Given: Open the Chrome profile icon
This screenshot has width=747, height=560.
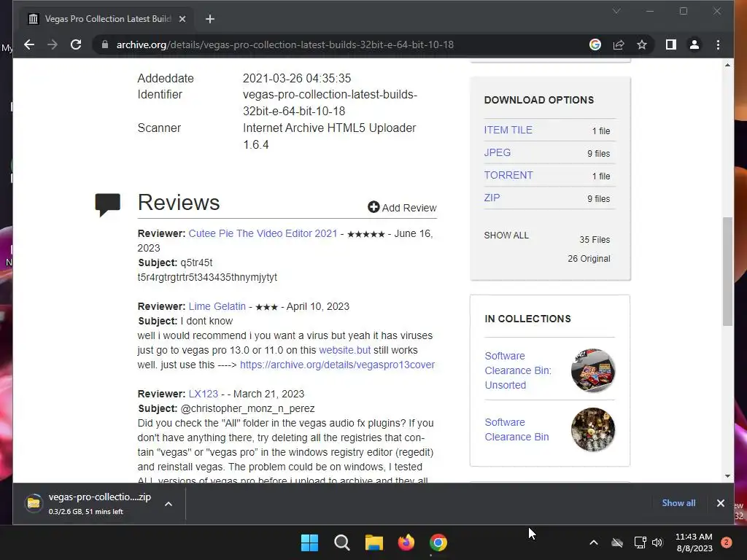Looking at the screenshot, I should (x=694, y=44).
